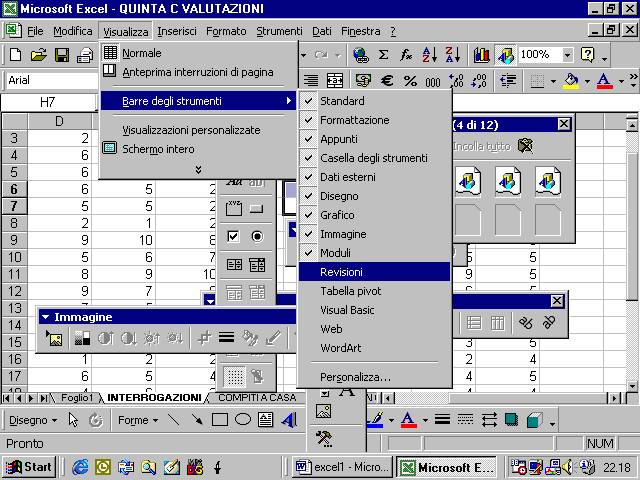This screenshot has width=640, height=480.
Task: Click the Save floppy disk icon
Action: click(62, 55)
